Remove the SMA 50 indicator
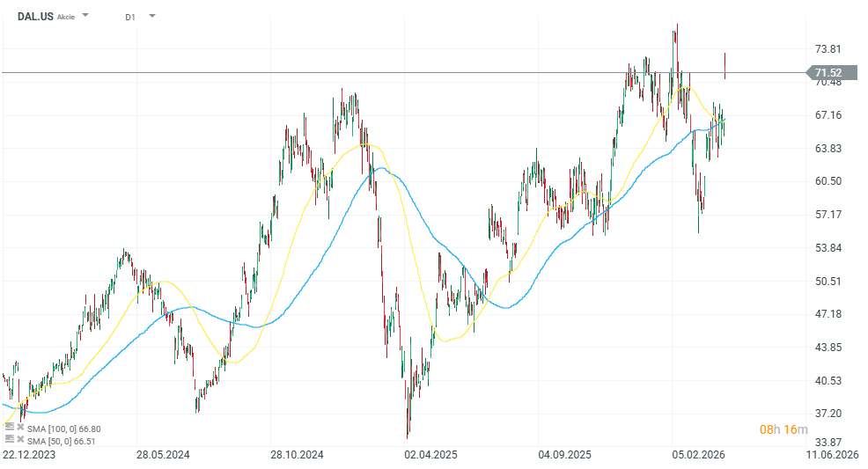Image resolution: width=868 pixels, height=469 pixels. 20,439
